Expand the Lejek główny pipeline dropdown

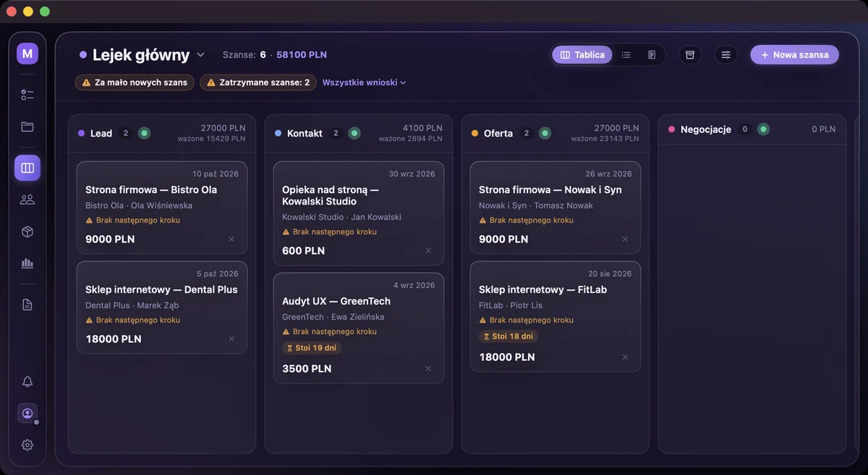(x=200, y=55)
